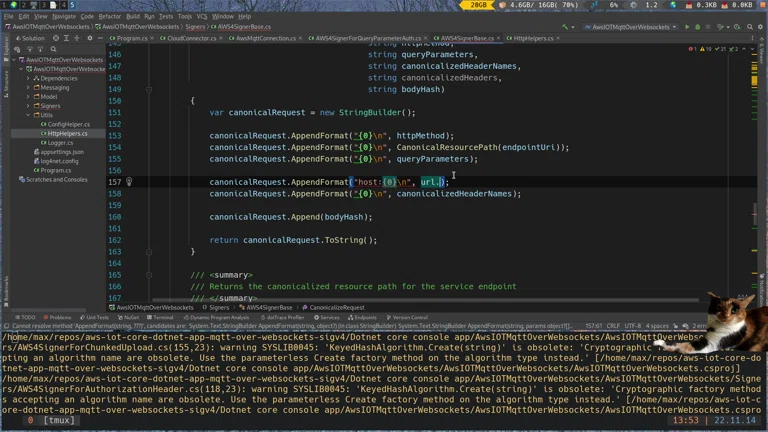Click the lightbulb quick-fix icon on line 157
This screenshot has height=432, width=768.
(129, 182)
